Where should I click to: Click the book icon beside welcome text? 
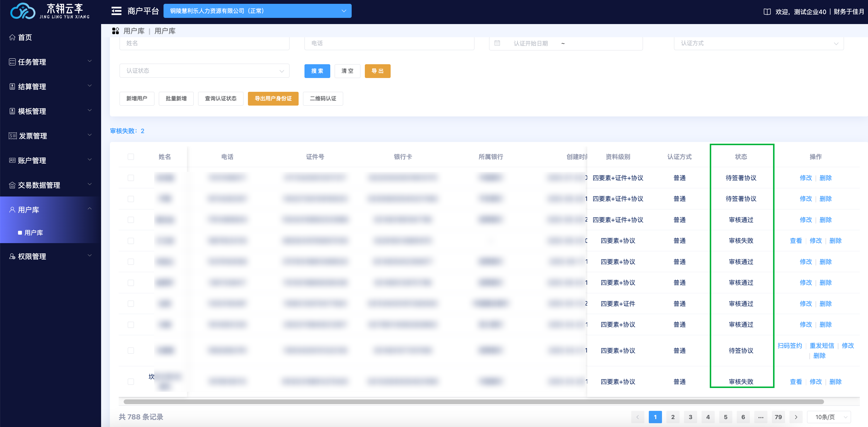[767, 12]
